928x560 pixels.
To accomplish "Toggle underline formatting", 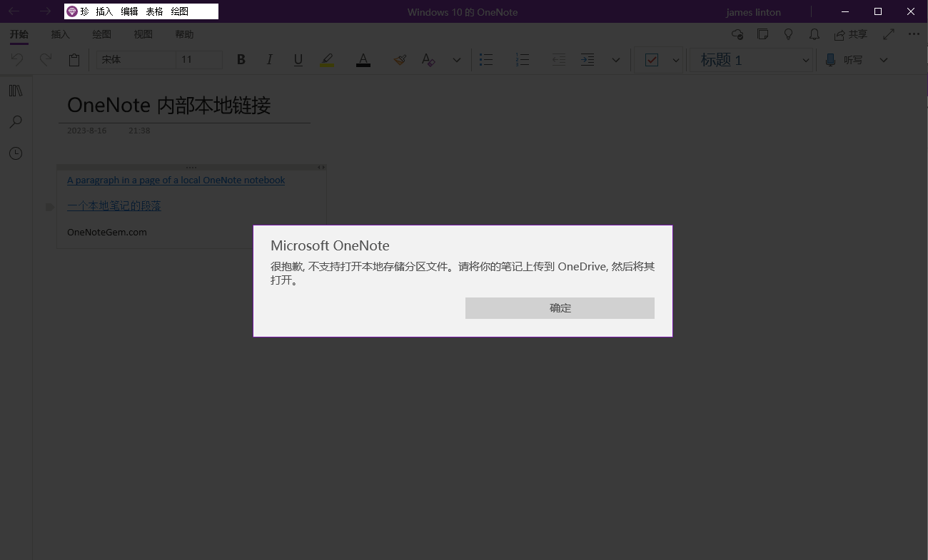I will (x=298, y=60).
